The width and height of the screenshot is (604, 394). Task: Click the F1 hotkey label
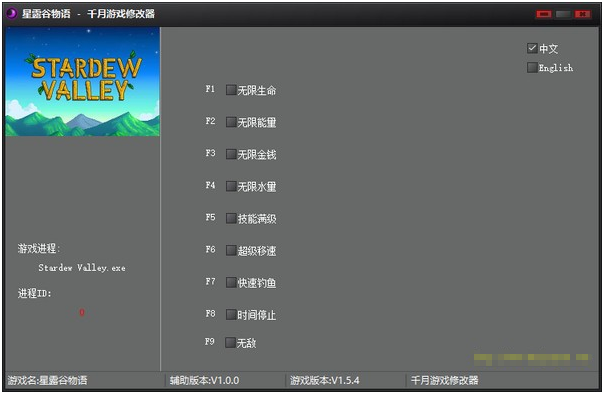[210, 89]
